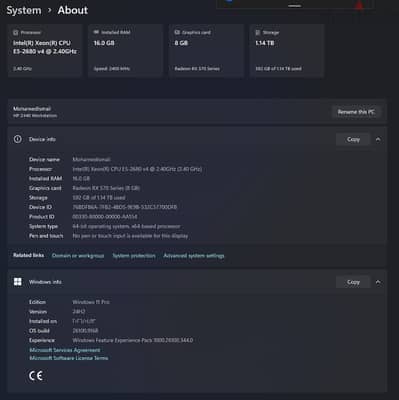Click the About page heading
Screen dimensions: 399x400
tap(73, 10)
